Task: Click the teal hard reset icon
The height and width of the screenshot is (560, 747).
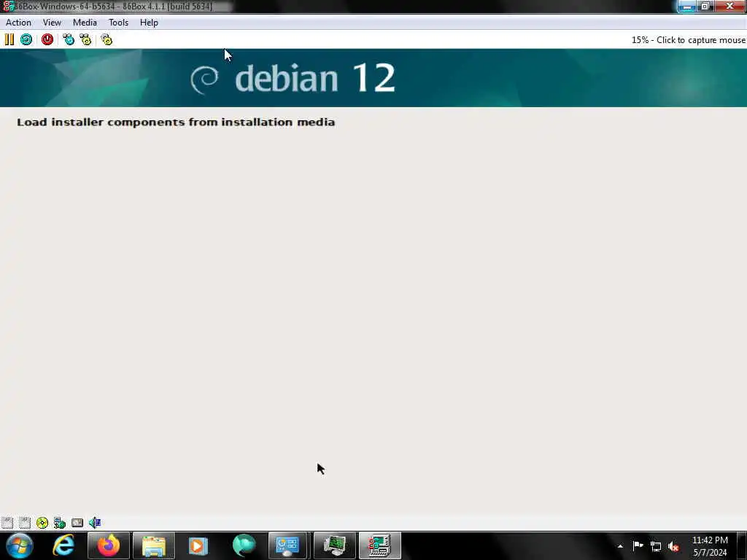Action: point(26,39)
